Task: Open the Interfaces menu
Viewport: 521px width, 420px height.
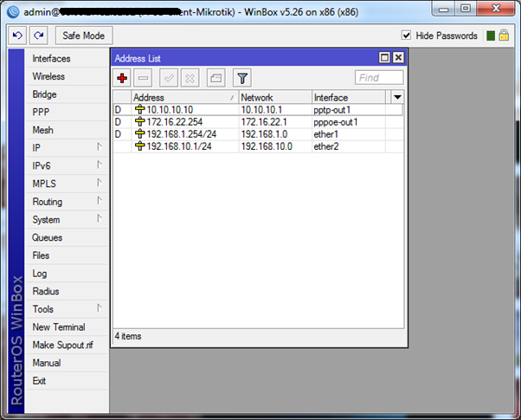Action: 67,59
